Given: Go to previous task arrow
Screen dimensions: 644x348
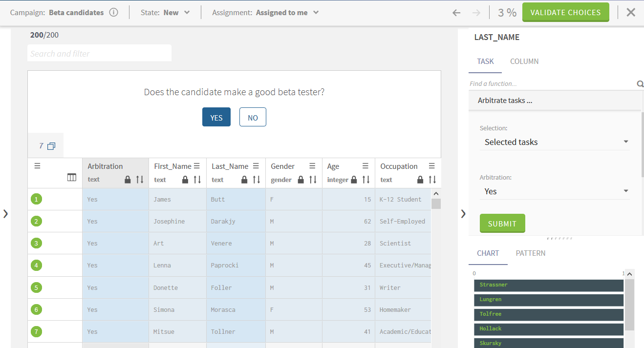Looking at the screenshot, I should (456, 13).
